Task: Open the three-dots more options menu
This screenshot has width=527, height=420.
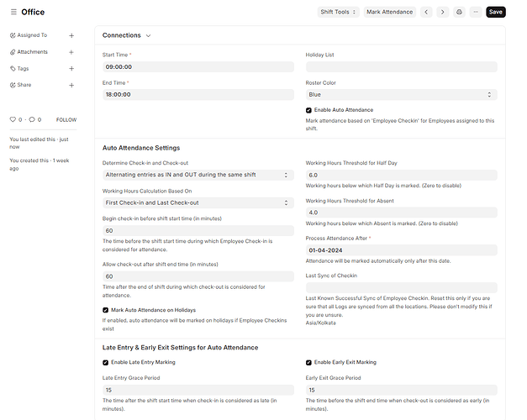Action: click(x=476, y=12)
